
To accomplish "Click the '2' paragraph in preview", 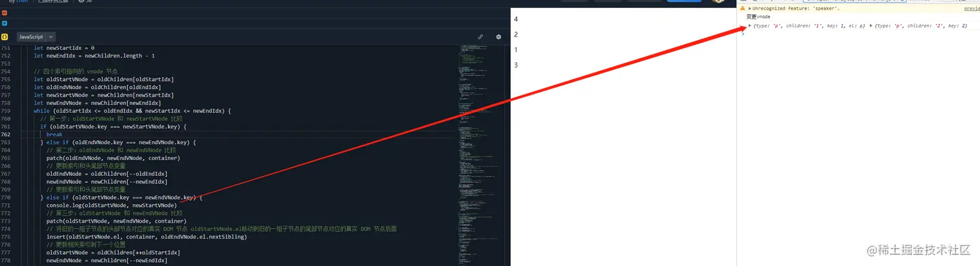I will pos(516,35).
